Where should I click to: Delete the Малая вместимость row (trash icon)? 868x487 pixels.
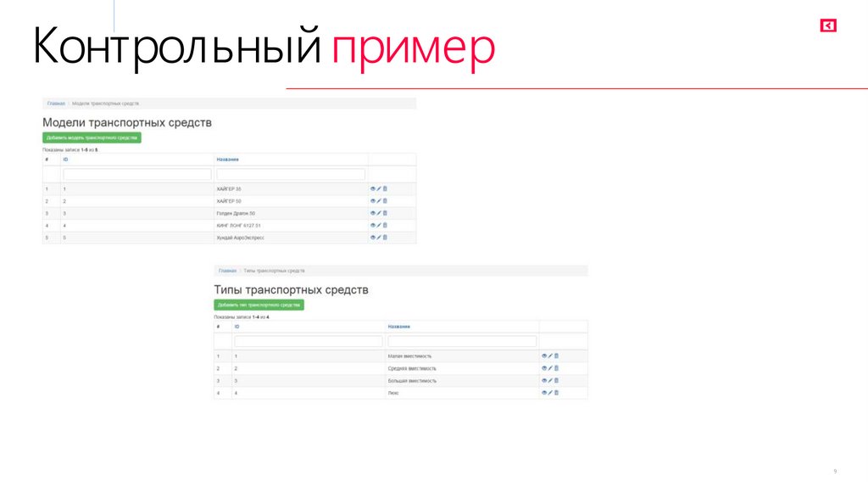pyautogui.click(x=556, y=356)
